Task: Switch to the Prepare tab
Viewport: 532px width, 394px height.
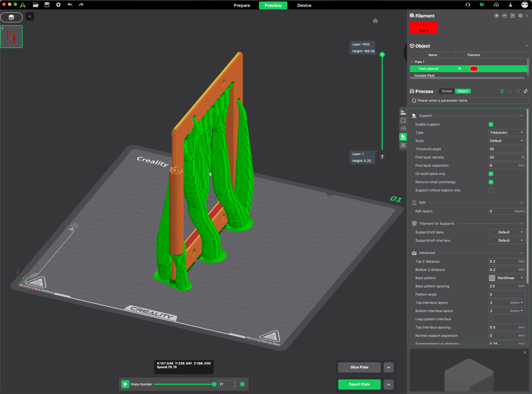Action: pyautogui.click(x=242, y=5)
